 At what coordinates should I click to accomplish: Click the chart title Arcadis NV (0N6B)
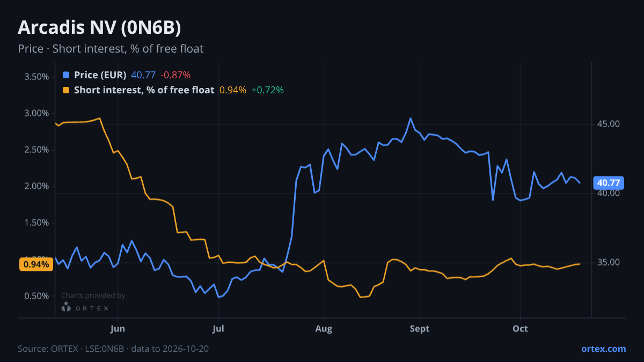pyautogui.click(x=99, y=27)
